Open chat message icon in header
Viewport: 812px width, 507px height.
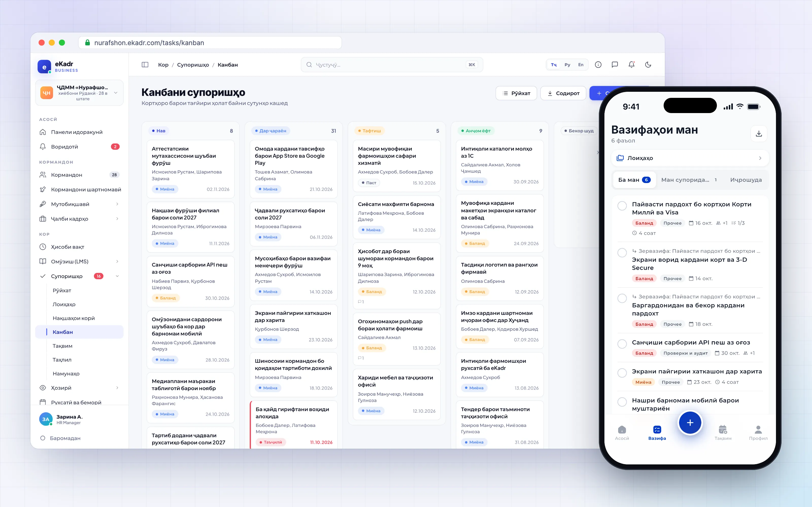pyautogui.click(x=615, y=65)
